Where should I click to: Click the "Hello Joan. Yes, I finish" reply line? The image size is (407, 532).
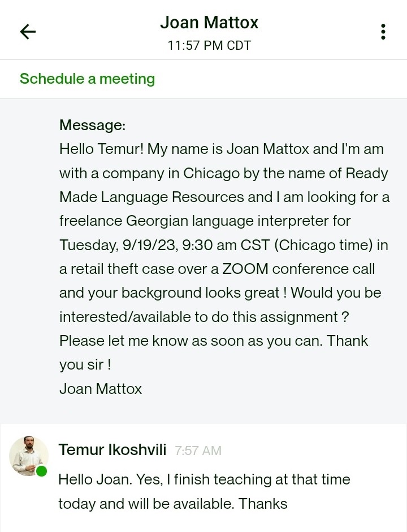click(x=204, y=479)
